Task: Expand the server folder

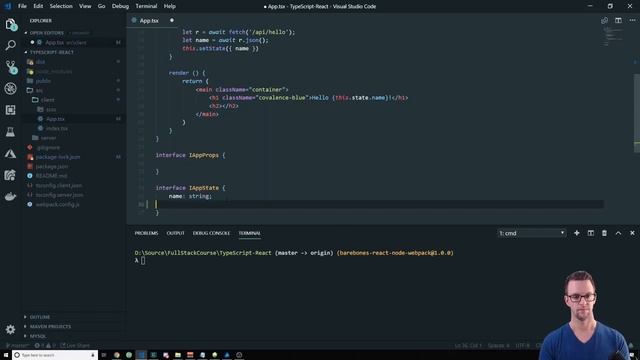Action: tap(48, 138)
